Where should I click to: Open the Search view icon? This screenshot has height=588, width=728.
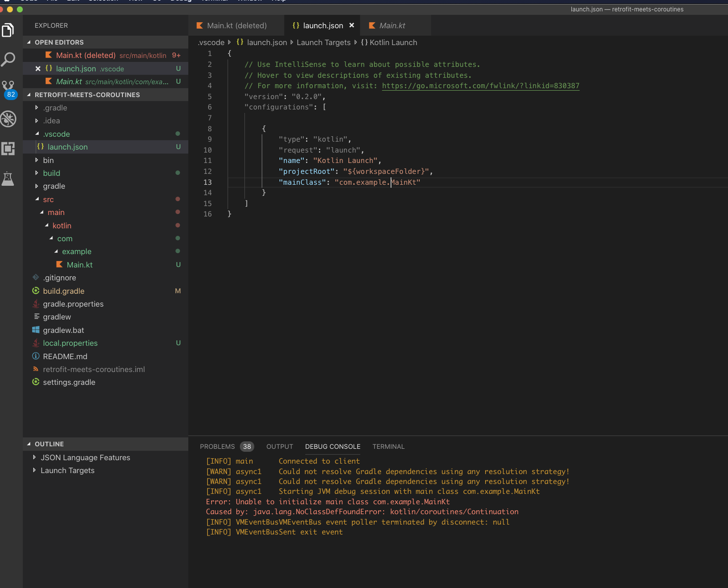point(8,59)
